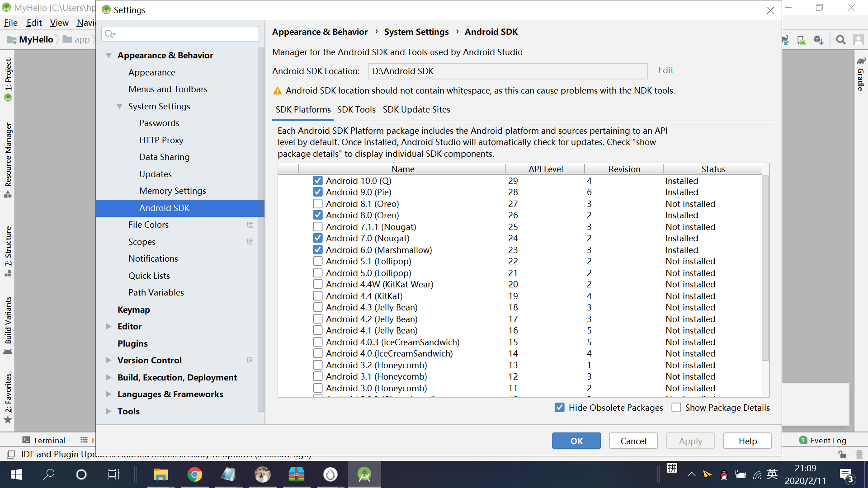Click the Terminal tool window icon

tap(26, 440)
